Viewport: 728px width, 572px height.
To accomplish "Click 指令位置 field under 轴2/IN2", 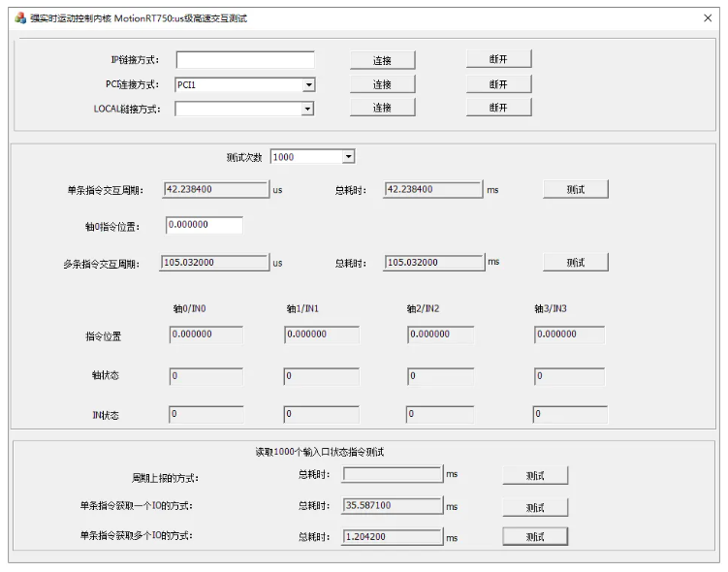I will 441,334.
